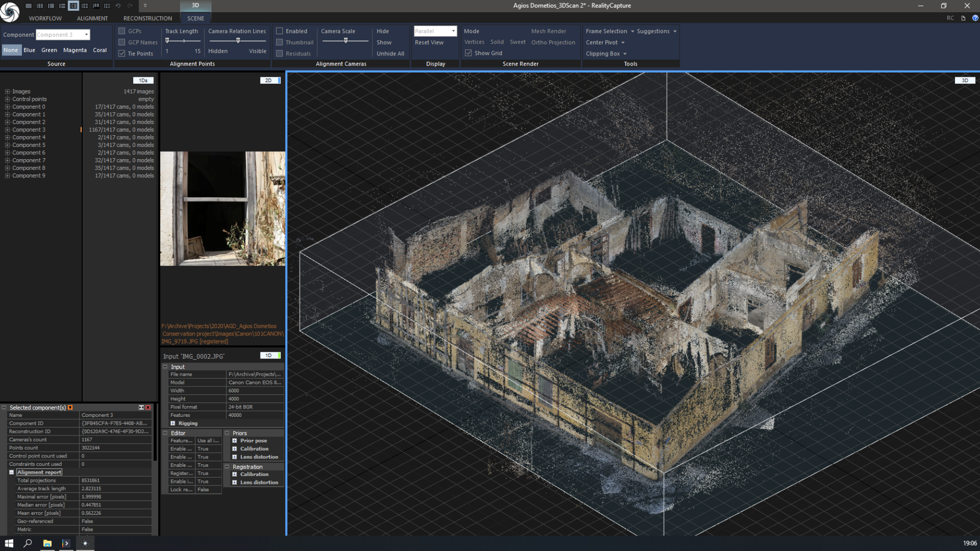Click the Reset View button

429,42
